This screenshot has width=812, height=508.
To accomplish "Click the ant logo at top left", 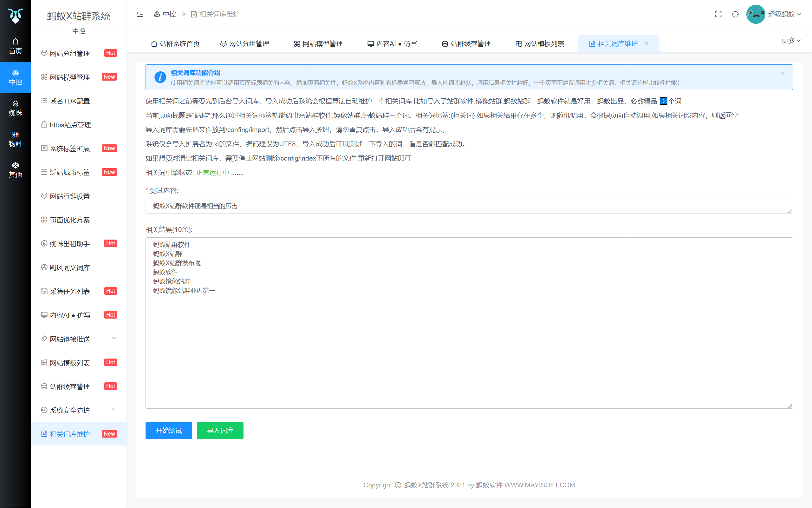I will [16, 16].
